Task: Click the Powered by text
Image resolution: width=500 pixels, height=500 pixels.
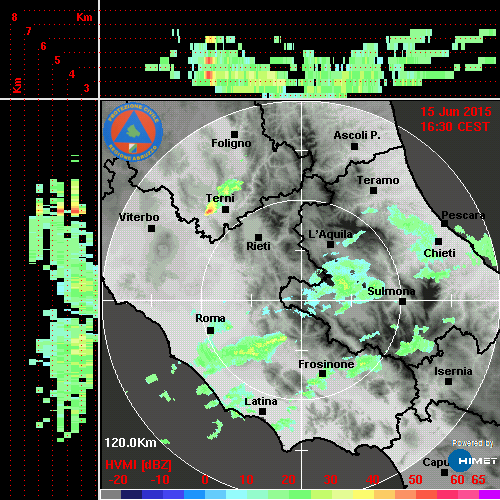Action: click(x=473, y=443)
